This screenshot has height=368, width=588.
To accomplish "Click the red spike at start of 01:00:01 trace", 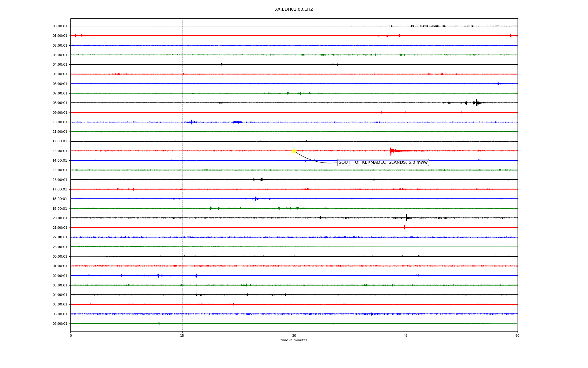I will 76,36.
